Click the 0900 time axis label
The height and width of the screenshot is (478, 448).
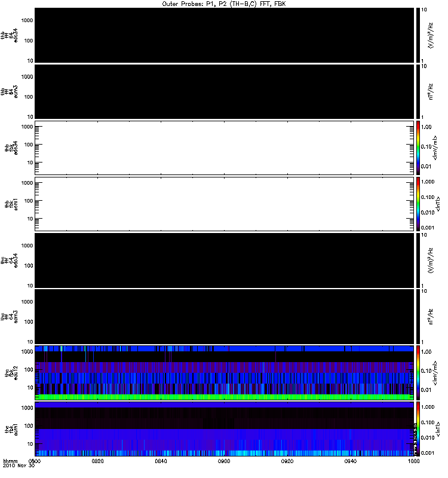pyautogui.click(x=224, y=461)
